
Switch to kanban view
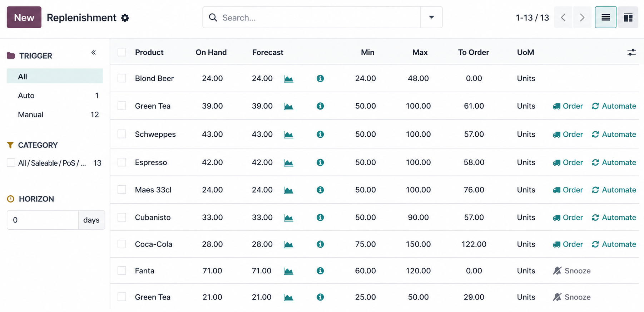click(x=628, y=18)
